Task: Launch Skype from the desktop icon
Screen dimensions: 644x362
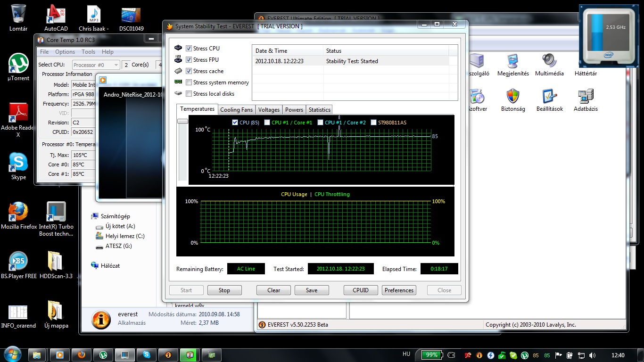Action: click(18, 166)
